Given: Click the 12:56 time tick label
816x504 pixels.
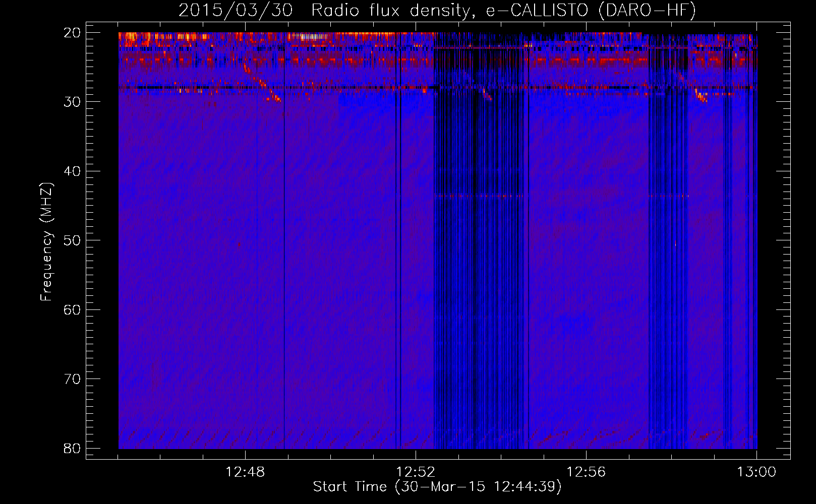Looking at the screenshot, I should coord(586,472).
